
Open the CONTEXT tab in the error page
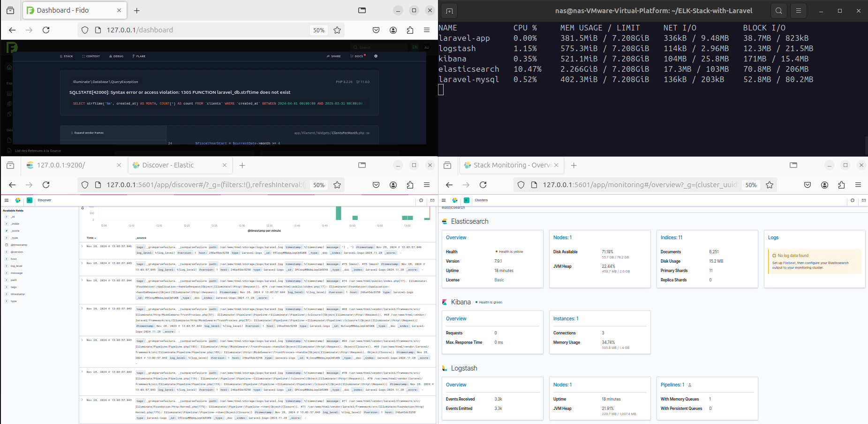[91, 56]
